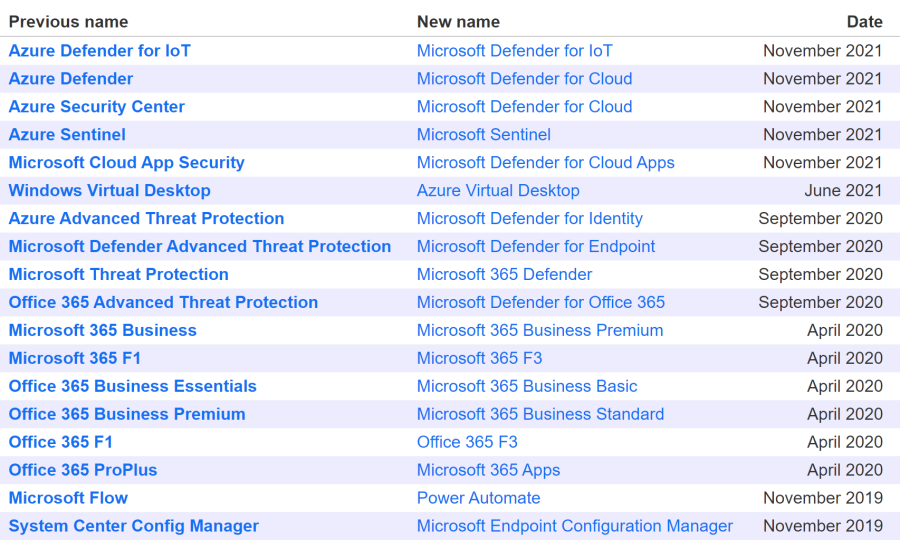Screen dimensions: 900x540
Task: Open the Microsoft Defender for IoT link
Action: coord(515,51)
